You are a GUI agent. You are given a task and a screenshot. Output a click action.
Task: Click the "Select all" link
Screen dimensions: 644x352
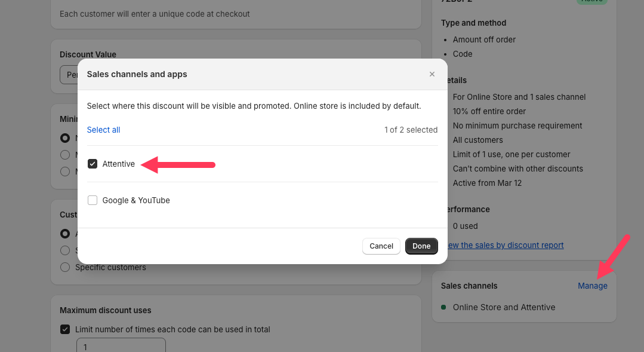tap(103, 129)
